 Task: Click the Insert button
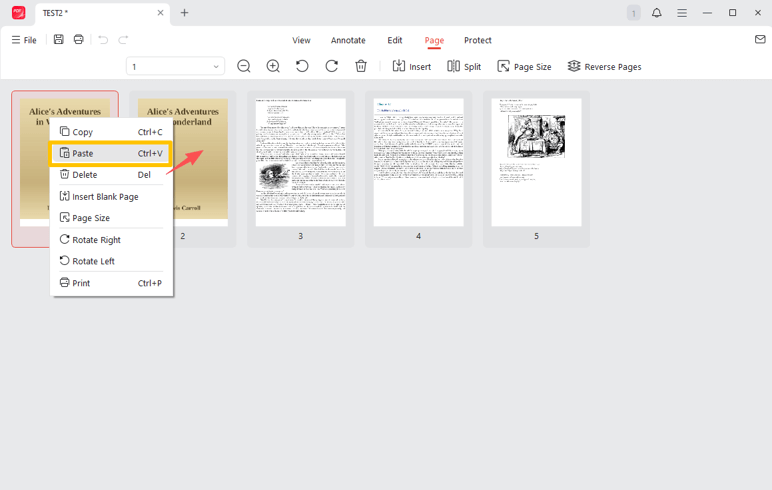[412, 66]
